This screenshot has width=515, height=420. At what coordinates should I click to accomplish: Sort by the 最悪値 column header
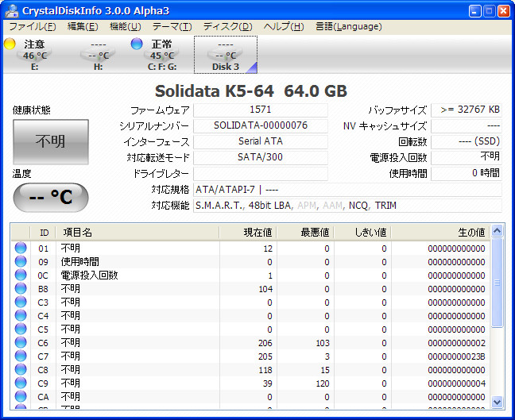(305, 233)
